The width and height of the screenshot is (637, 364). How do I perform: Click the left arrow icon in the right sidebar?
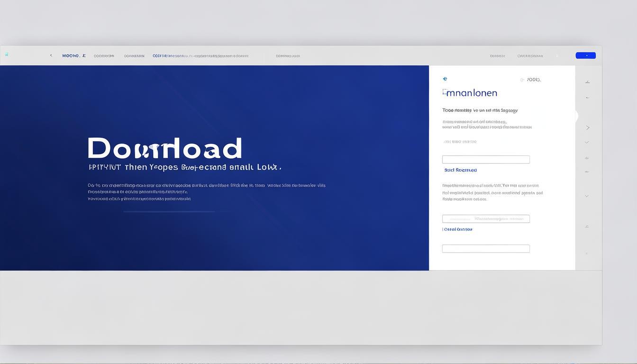click(587, 98)
